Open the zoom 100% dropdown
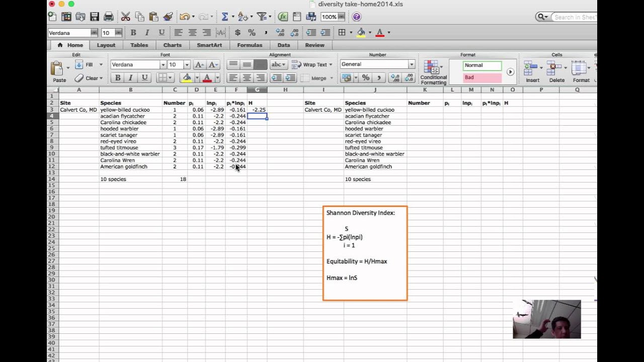644x362 pixels. tap(341, 17)
